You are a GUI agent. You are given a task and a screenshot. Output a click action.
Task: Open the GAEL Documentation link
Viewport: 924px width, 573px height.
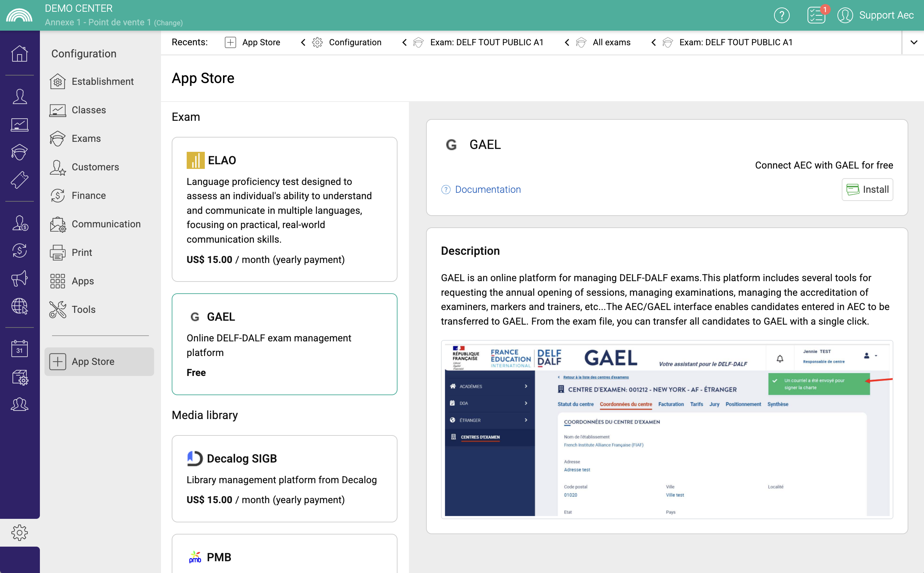[x=488, y=190]
